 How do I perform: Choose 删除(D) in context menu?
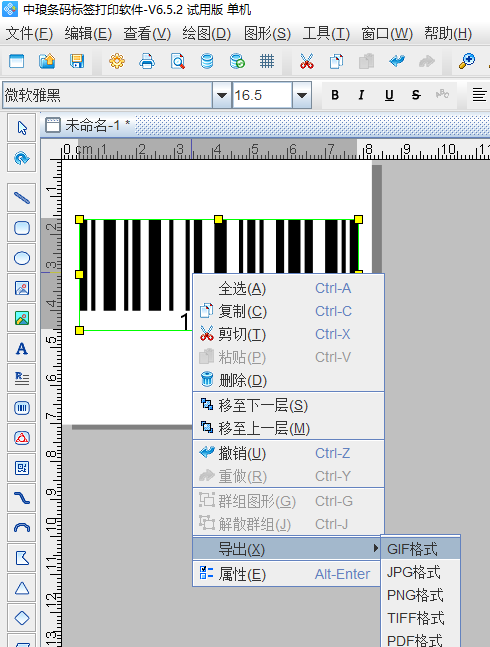click(x=289, y=380)
